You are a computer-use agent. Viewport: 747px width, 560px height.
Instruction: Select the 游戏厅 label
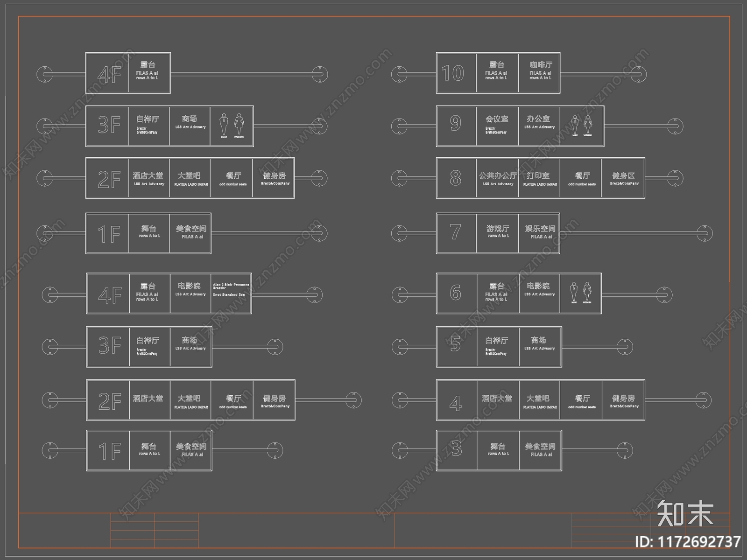point(498,228)
